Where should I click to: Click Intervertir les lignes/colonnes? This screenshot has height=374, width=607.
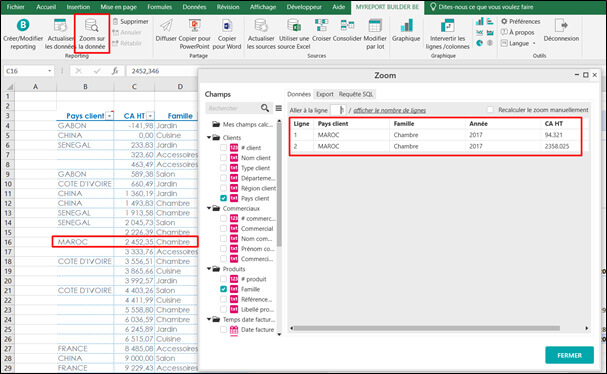pyautogui.click(x=448, y=34)
